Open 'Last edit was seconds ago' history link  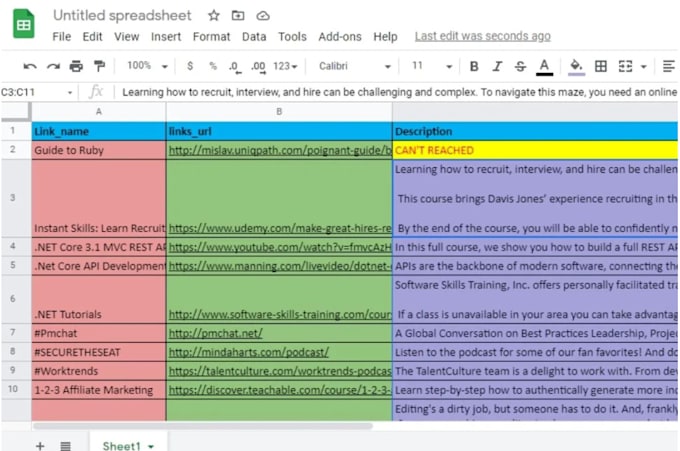[x=483, y=36]
